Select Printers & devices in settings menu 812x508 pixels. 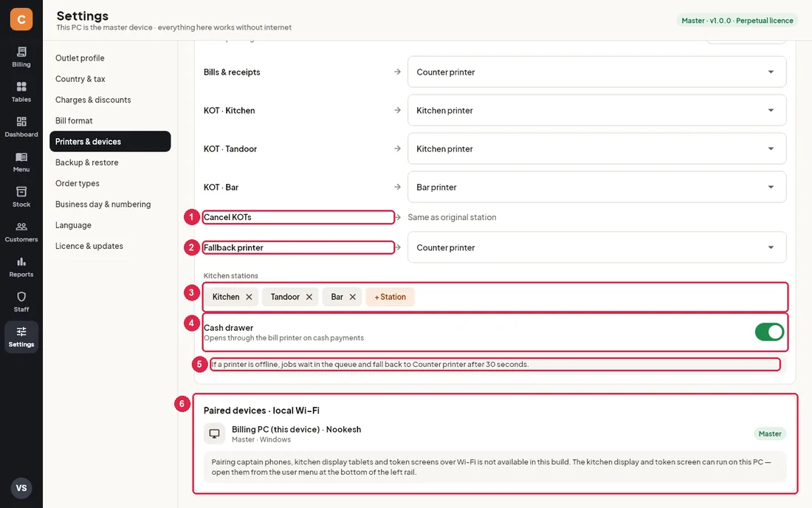(110, 141)
